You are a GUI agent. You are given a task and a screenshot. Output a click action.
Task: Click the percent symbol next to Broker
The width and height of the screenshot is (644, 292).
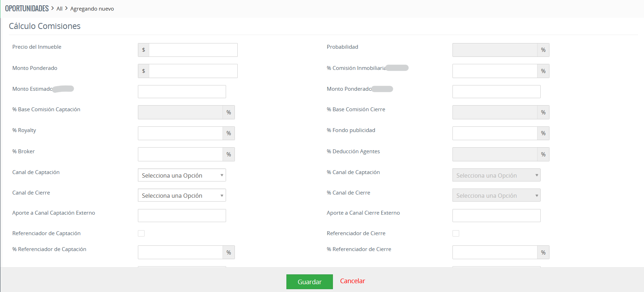click(x=229, y=154)
